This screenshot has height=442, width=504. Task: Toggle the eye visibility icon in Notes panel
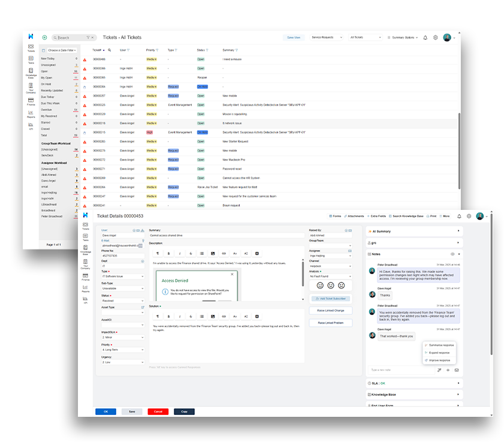click(452, 254)
